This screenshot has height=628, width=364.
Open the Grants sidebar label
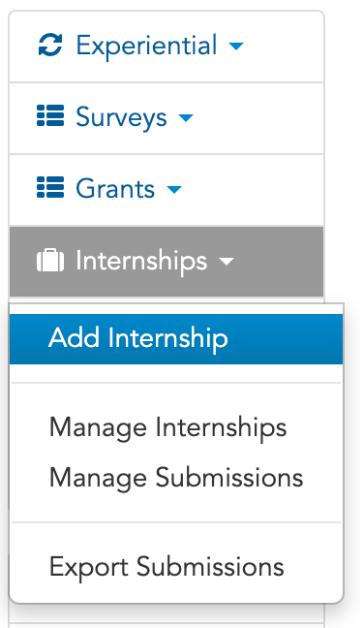pos(115,188)
